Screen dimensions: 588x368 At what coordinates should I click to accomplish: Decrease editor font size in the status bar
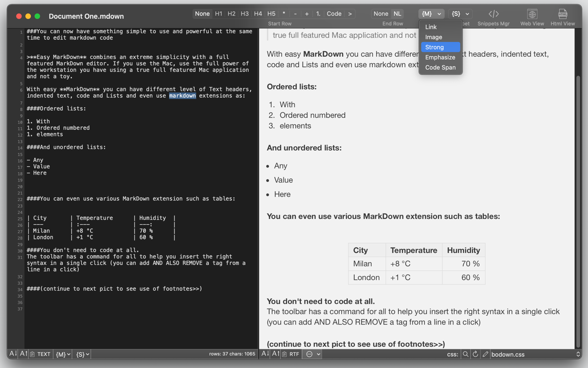[x=13, y=354]
